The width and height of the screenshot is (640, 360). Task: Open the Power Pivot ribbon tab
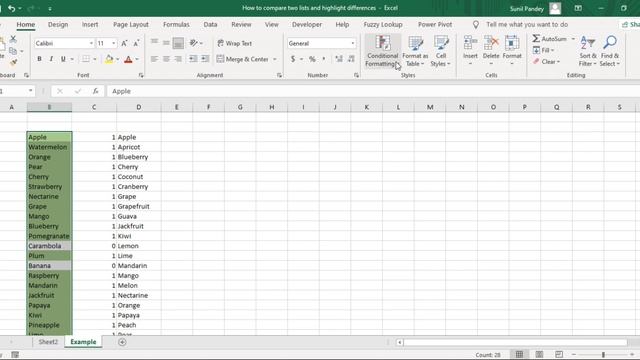click(435, 24)
